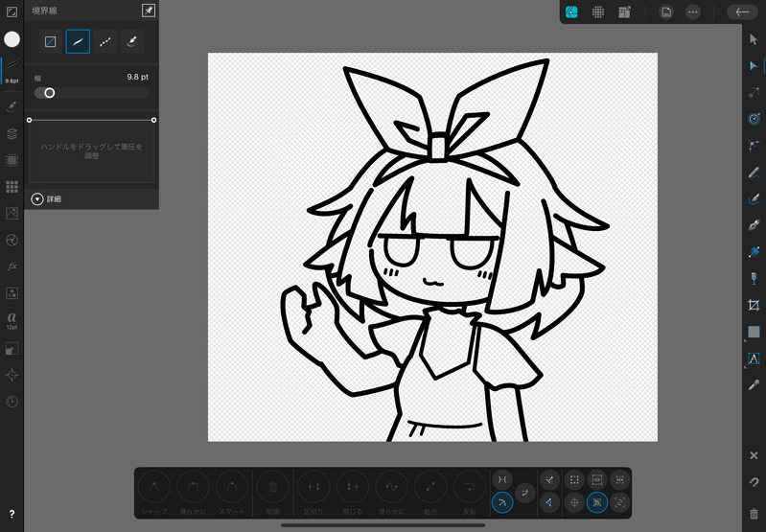
Task: Tap the trash icon in right toolbar
Action: pos(754,514)
